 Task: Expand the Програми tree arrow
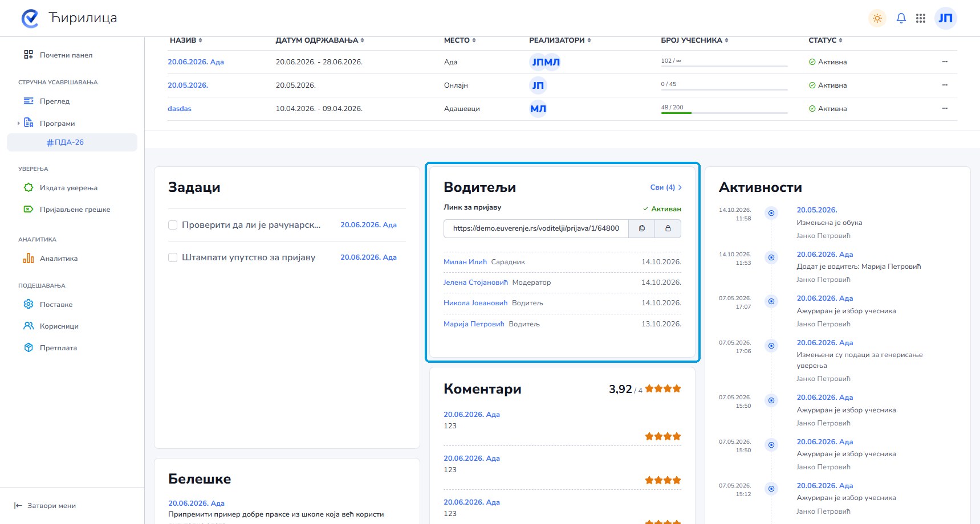coord(18,123)
